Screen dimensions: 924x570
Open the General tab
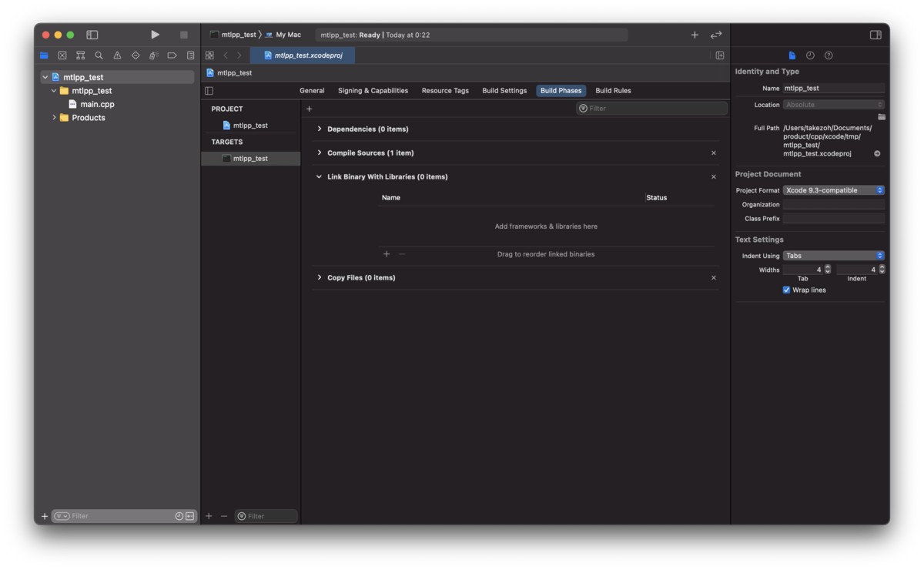coord(312,91)
